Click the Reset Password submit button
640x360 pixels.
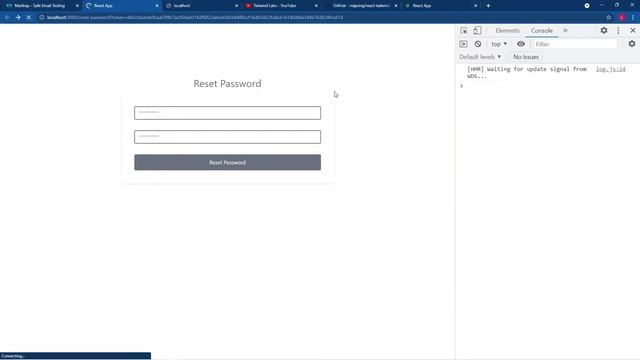tap(227, 162)
